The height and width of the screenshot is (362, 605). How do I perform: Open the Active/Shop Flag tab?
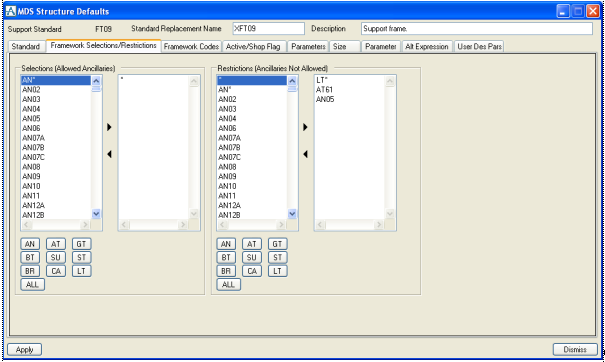[253, 46]
